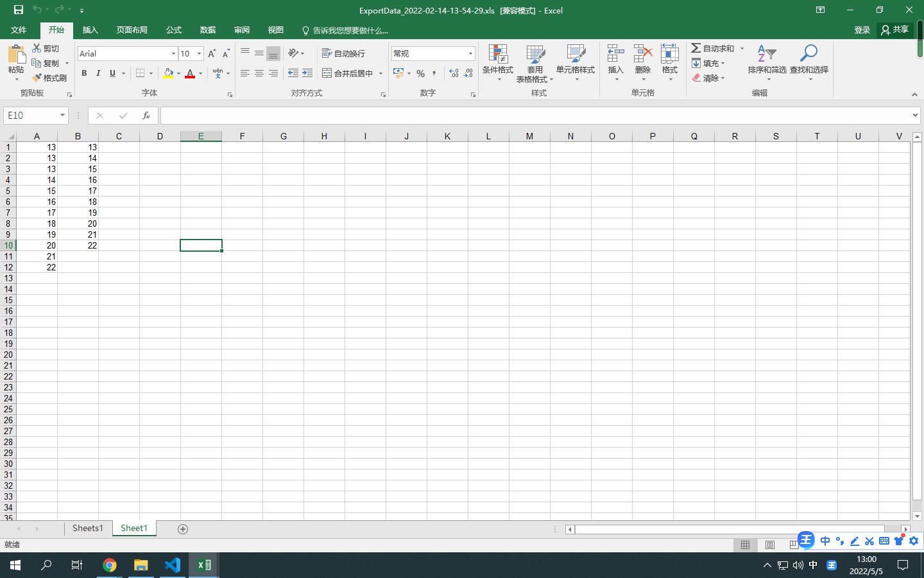Open Sort and Filter (排序和筛选)
Viewport: 924px width, 578px height.
pos(767,63)
